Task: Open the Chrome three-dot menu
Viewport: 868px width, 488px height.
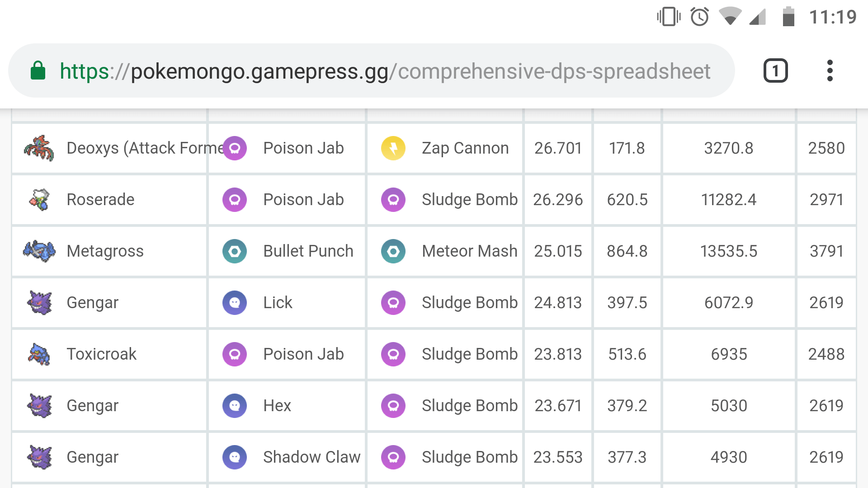Action: pyautogui.click(x=830, y=71)
